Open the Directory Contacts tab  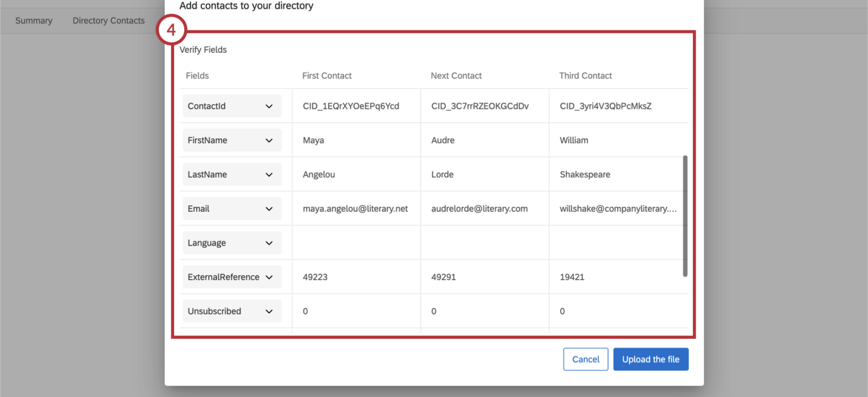108,20
